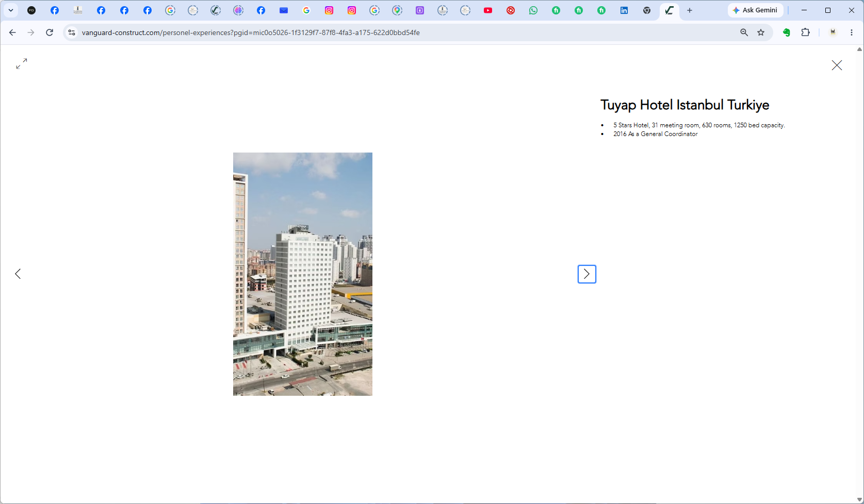The height and width of the screenshot is (504, 864).
Task: Show the previous project with left arrow
Action: click(18, 274)
